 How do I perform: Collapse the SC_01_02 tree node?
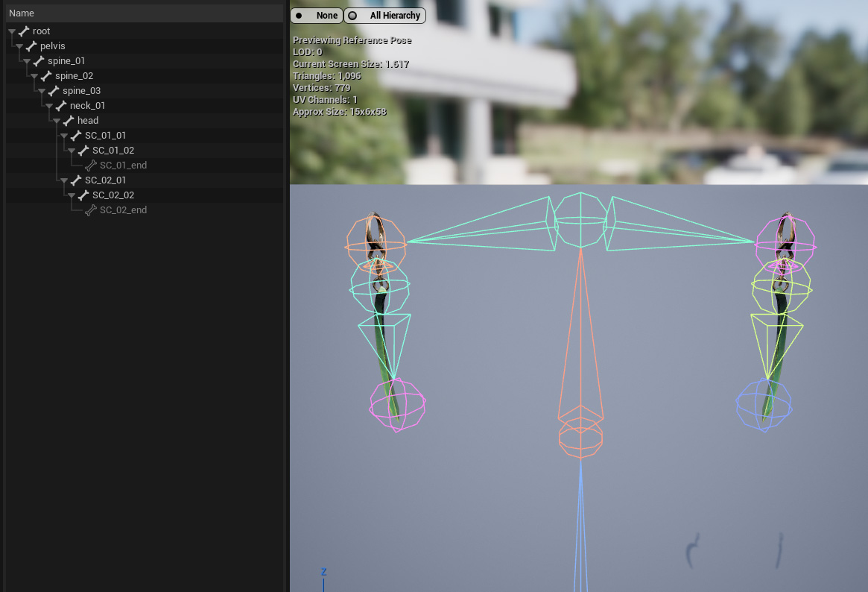coord(72,151)
